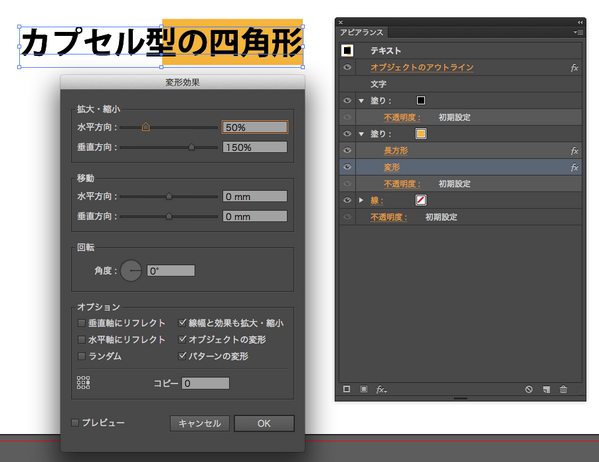This screenshot has height=462, width=599.
Task: Click the move 水平方向 slider handle
Action: [x=169, y=196]
